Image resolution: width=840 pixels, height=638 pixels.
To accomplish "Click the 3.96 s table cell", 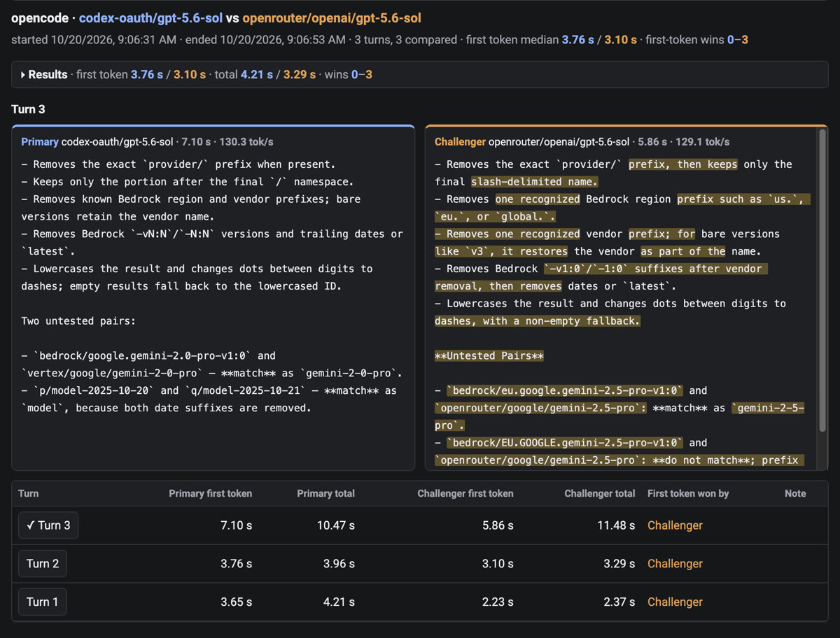I will (x=339, y=563).
